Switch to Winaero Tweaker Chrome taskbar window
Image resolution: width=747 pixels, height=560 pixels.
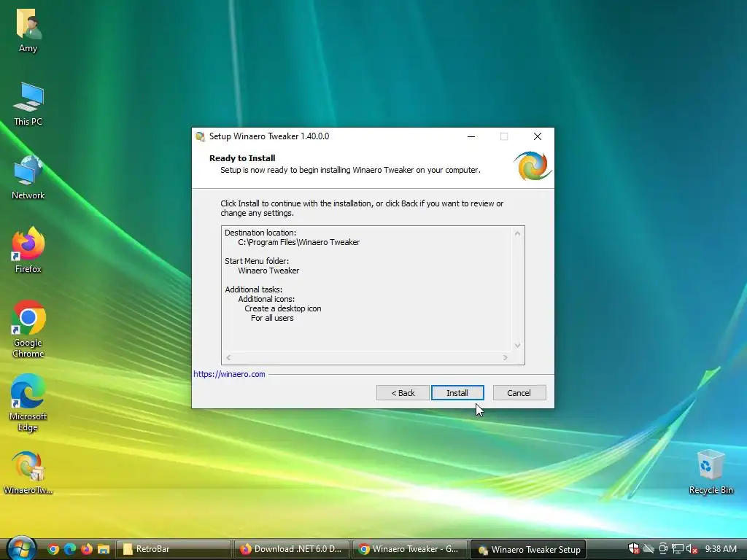click(410, 549)
